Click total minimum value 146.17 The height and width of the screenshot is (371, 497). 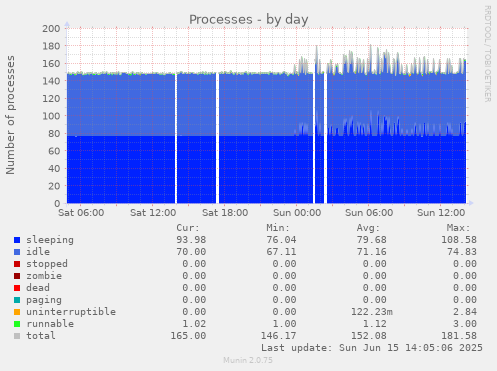point(278,336)
